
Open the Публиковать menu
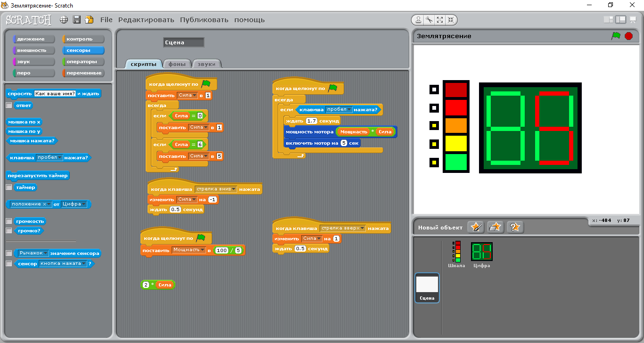204,20
